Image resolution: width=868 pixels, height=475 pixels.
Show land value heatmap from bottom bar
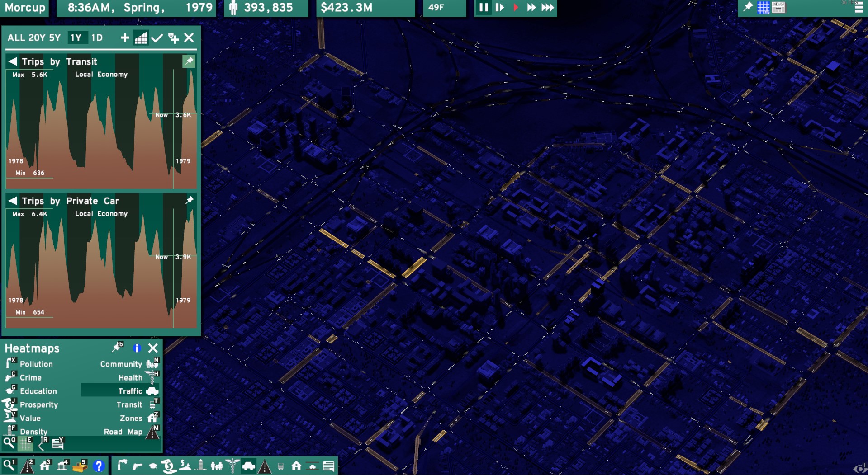[x=185, y=465]
